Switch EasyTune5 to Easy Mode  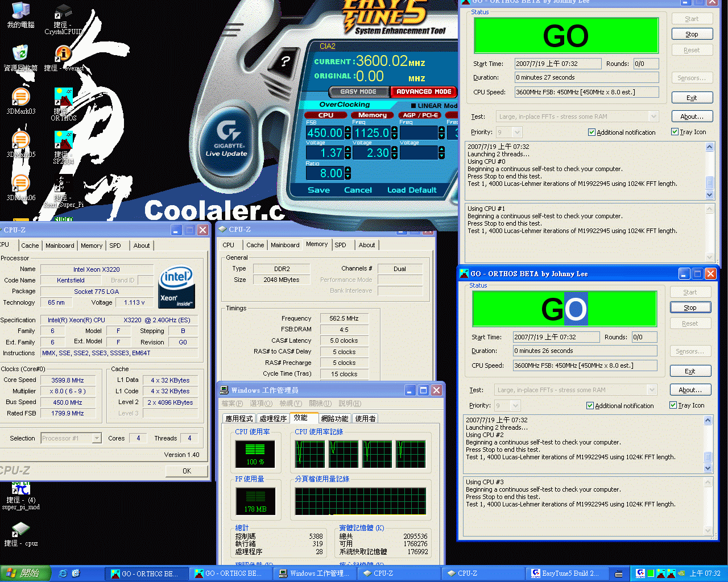tap(358, 92)
